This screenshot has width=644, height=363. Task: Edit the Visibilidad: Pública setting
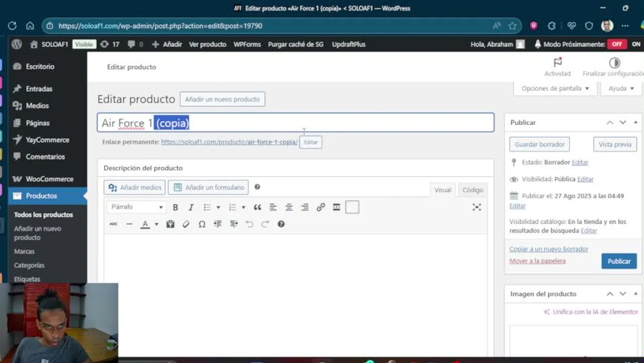585,179
